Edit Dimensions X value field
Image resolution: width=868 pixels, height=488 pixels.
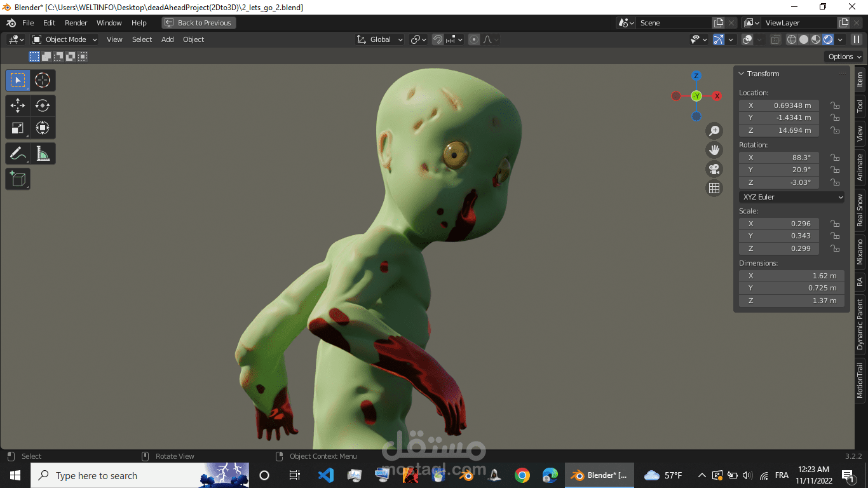tap(792, 276)
